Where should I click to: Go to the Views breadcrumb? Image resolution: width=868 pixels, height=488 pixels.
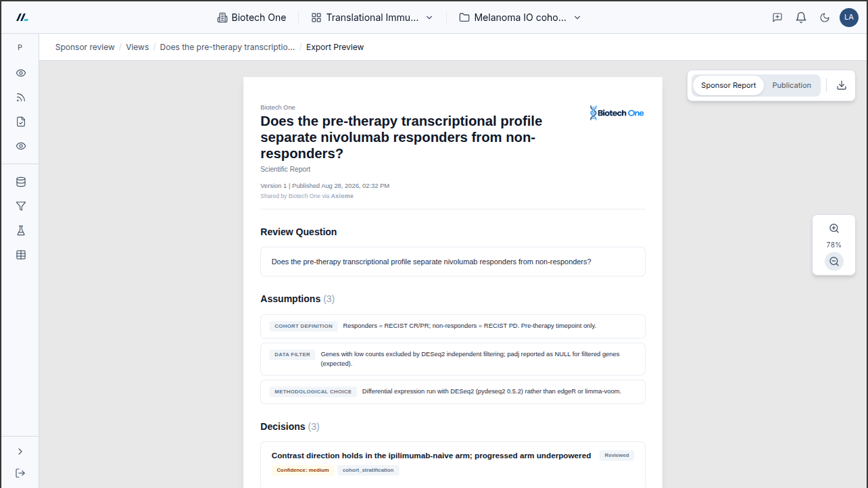coord(137,47)
